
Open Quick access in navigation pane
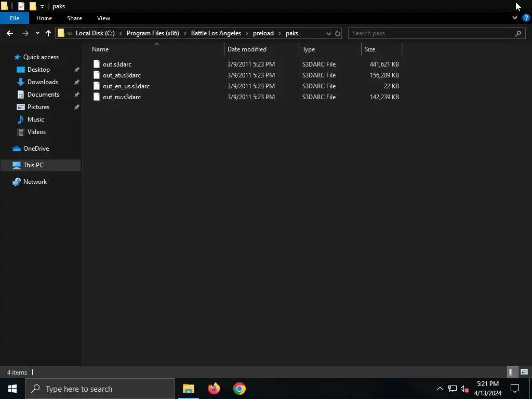[x=41, y=57]
